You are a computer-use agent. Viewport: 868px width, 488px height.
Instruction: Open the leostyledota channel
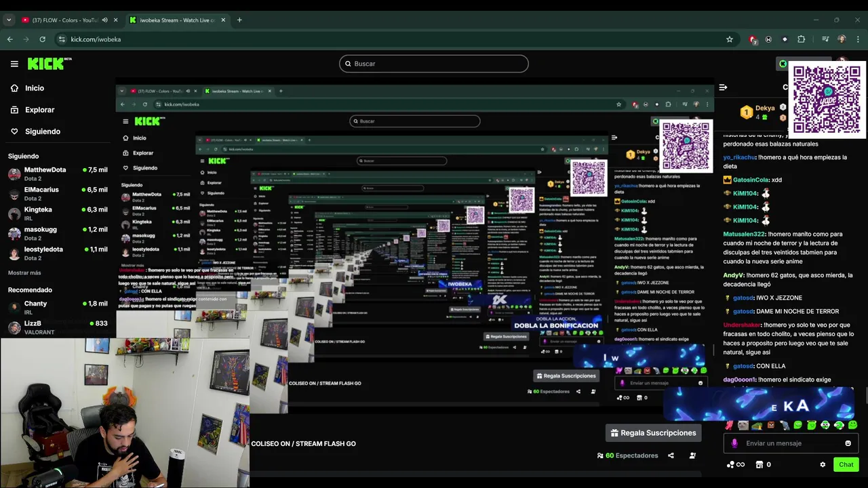tap(58, 253)
